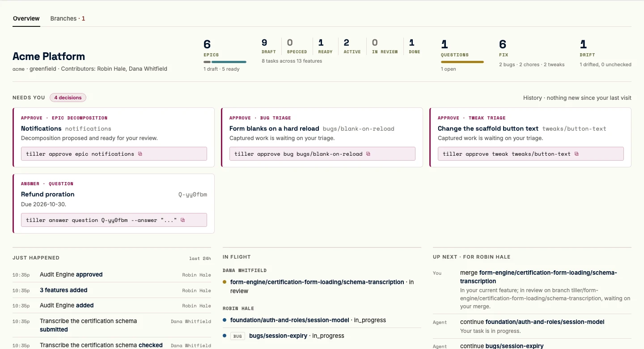Copy the "tiller approve epic notifications" command
Screen dimensions: 644x349
coord(140,154)
